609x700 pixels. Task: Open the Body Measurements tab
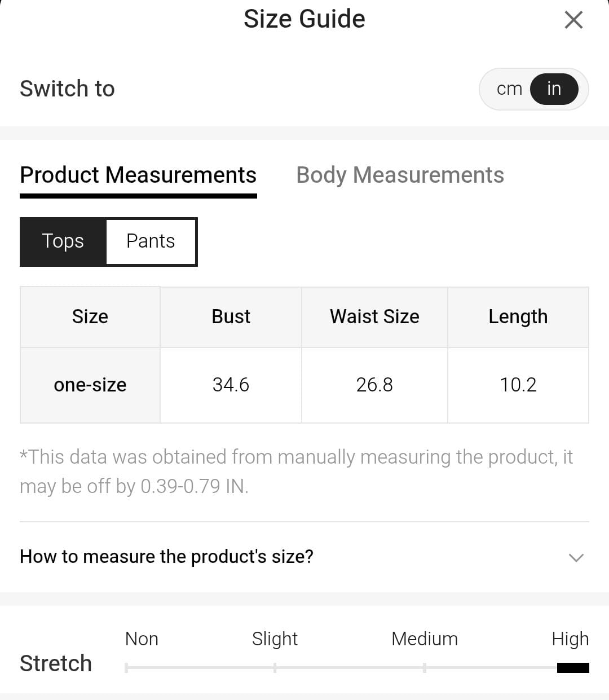point(400,175)
